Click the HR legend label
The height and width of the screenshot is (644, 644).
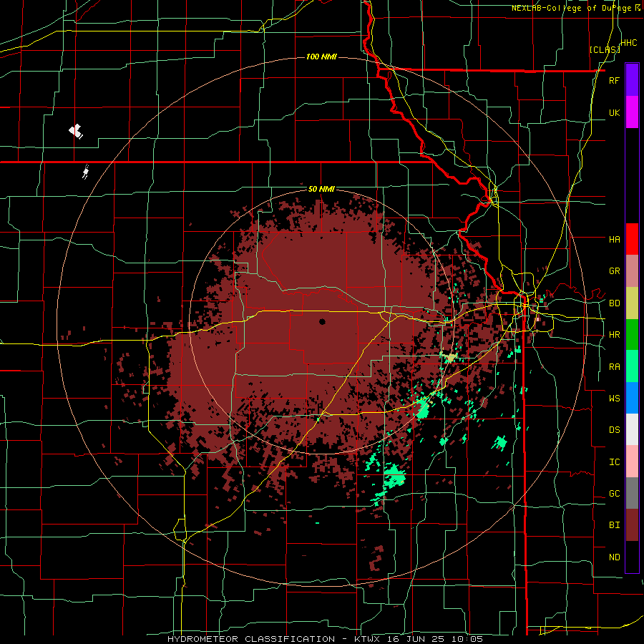click(x=614, y=335)
